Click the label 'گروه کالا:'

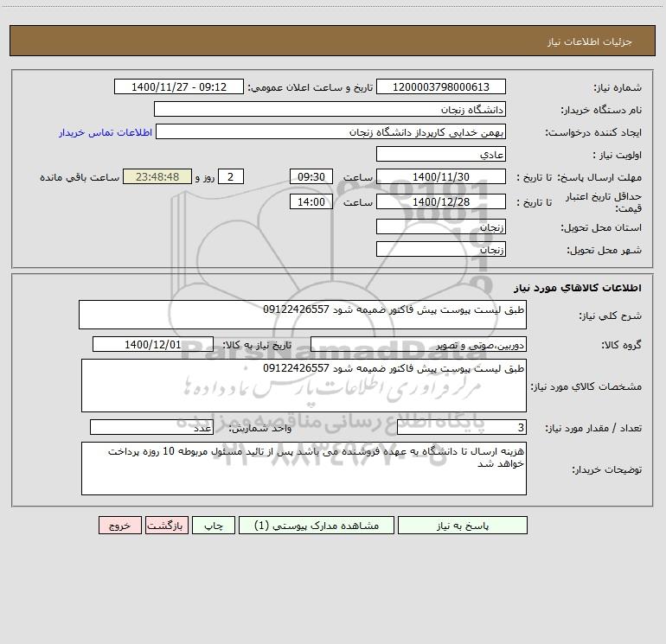(621, 345)
